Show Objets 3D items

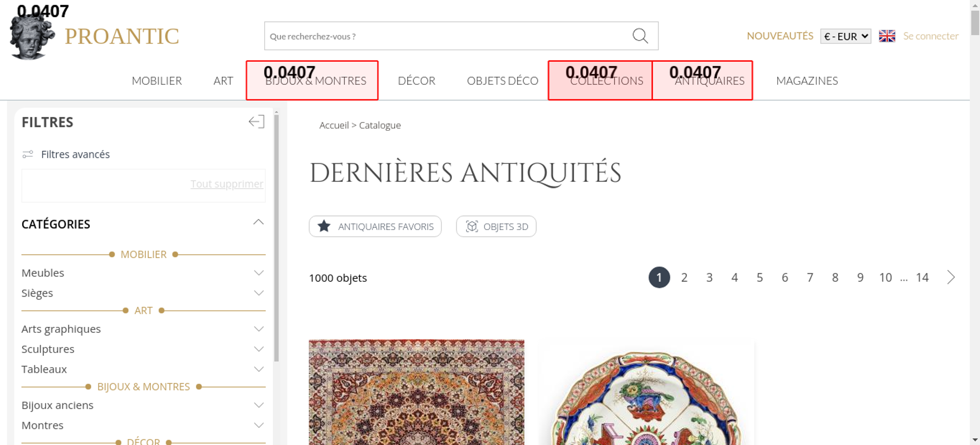point(496,226)
